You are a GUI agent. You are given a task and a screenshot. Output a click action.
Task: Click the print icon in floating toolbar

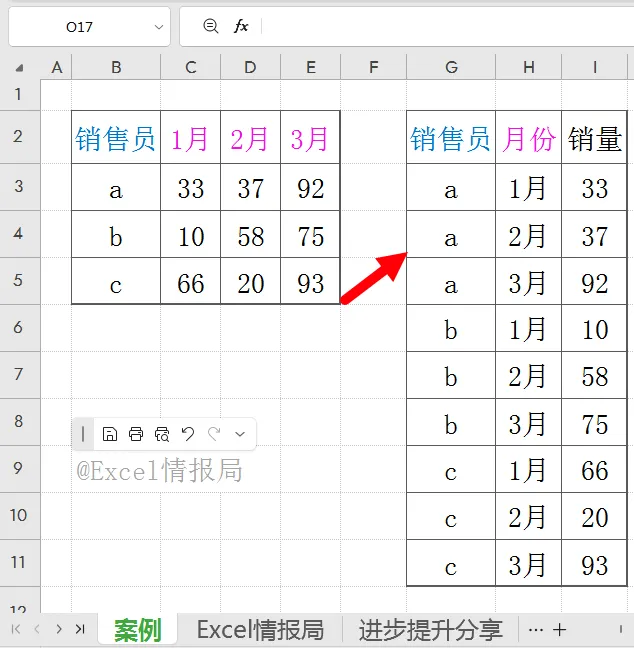(x=136, y=434)
